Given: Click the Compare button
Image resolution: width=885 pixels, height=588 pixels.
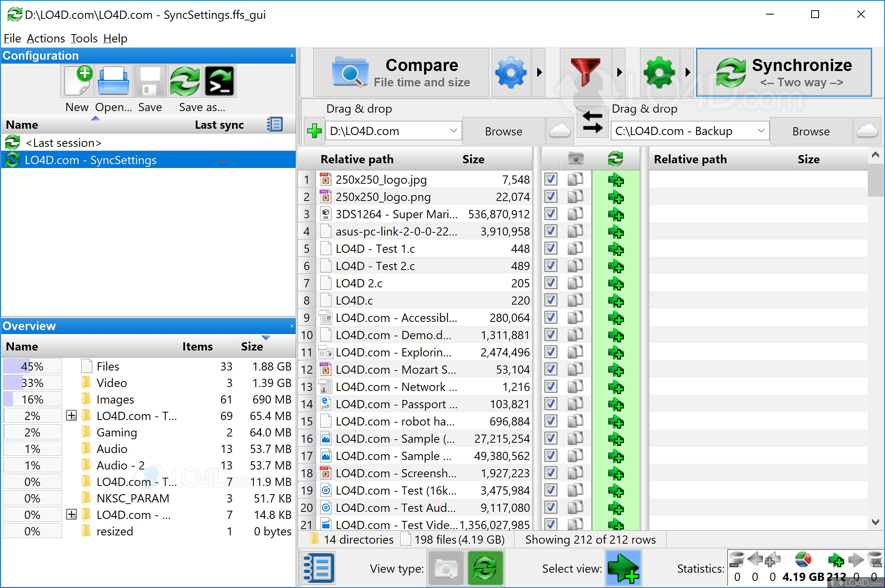Looking at the screenshot, I should [401, 73].
